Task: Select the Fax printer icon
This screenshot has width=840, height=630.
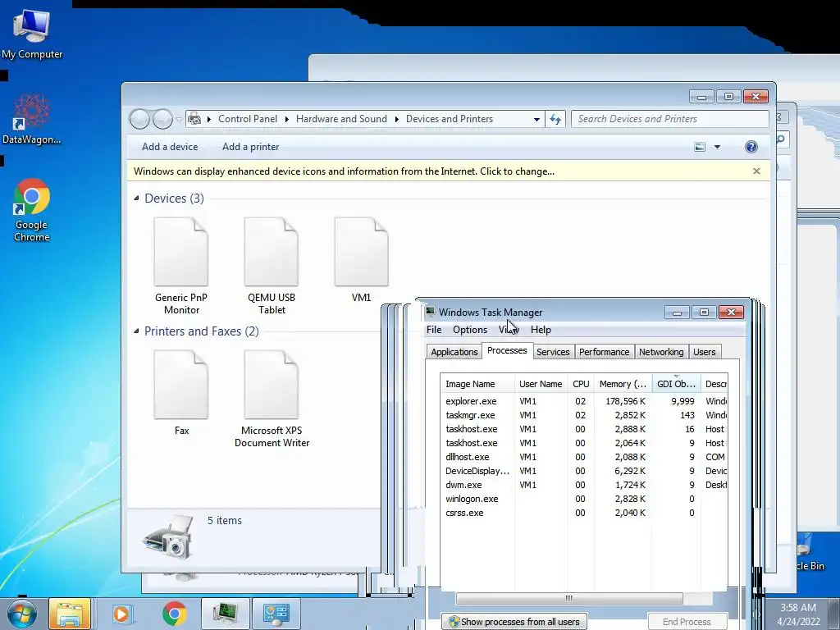Action: pos(181,393)
